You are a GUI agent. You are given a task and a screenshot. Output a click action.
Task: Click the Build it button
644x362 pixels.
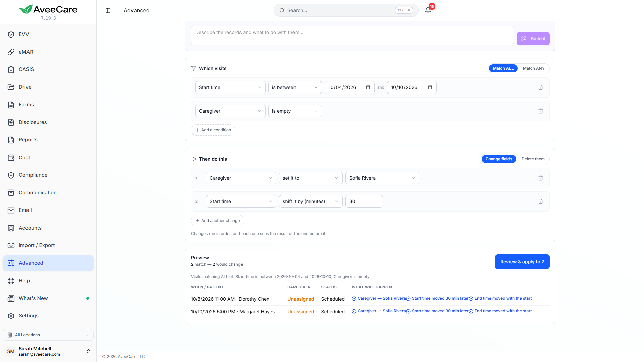533,39
